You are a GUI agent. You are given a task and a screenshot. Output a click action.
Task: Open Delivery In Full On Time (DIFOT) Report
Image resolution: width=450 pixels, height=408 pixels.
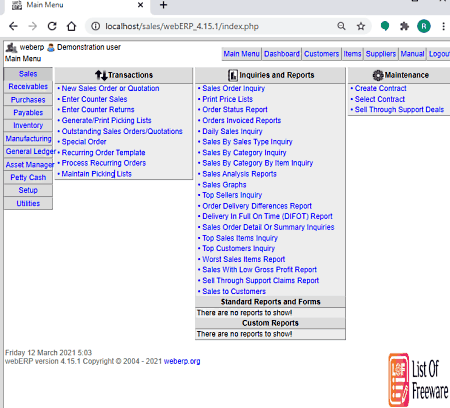pyautogui.click(x=267, y=217)
